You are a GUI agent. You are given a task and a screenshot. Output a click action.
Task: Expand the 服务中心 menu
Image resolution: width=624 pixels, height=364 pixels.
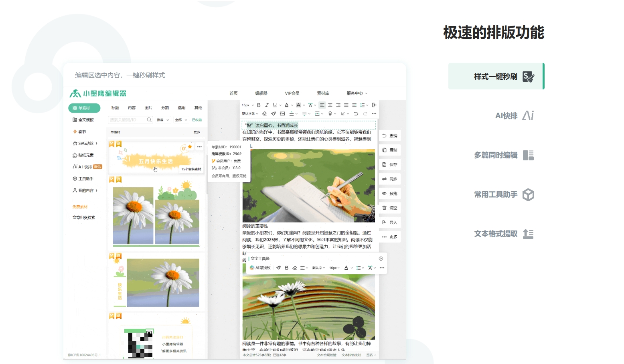point(357,93)
